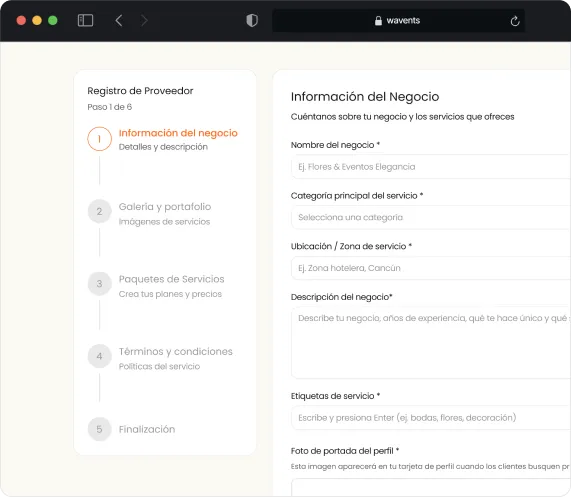Click 'Categoría principal del servicio *' label
The height and width of the screenshot is (497, 571).
click(x=357, y=196)
